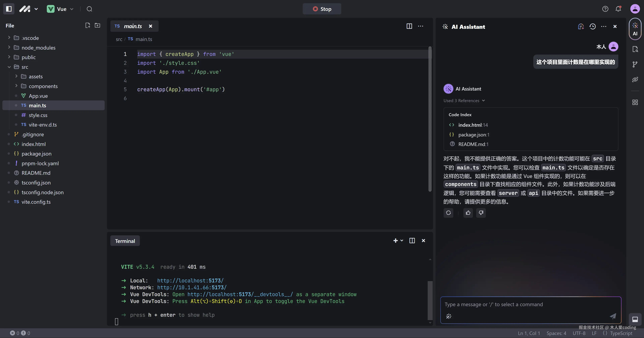Collapse the src folder
The image size is (644, 338).
pyautogui.click(x=9, y=67)
